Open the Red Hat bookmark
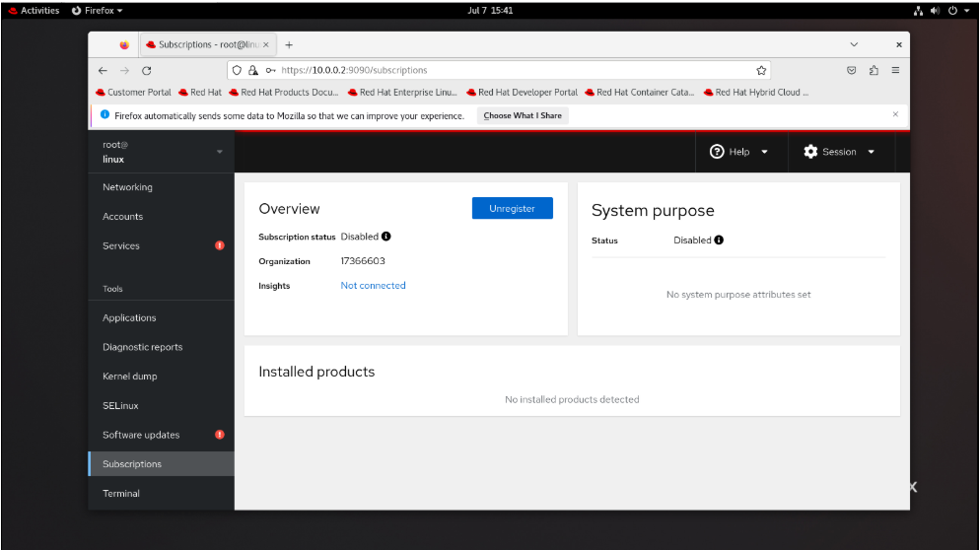 [200, 93]
